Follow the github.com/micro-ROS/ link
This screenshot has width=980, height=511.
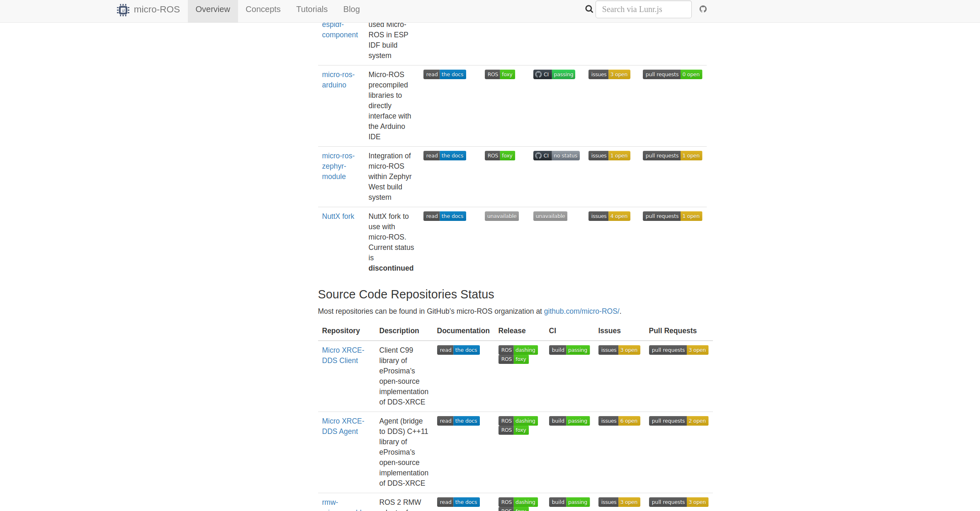581,311
